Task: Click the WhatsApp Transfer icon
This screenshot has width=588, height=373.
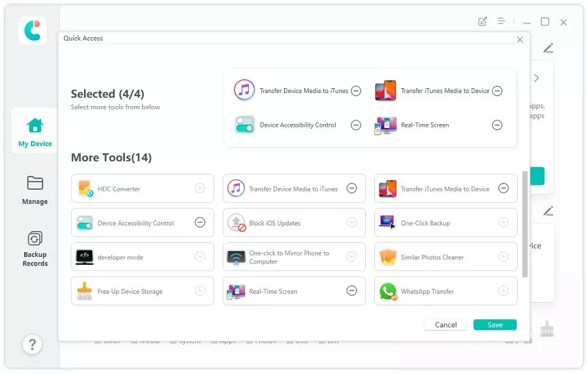Action: pyautogui.click(x=388, y=292)
